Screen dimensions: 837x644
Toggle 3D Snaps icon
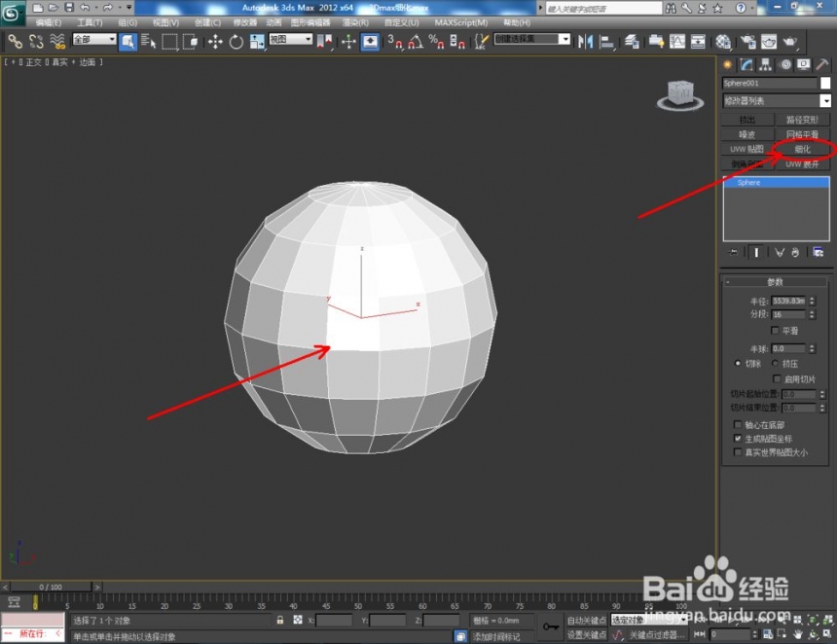pos(395,41)
